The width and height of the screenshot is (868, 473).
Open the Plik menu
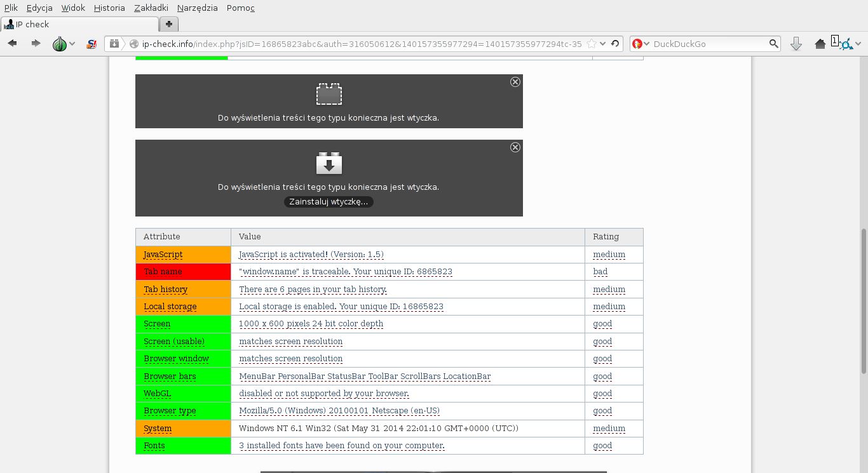[x=11, y=8]
